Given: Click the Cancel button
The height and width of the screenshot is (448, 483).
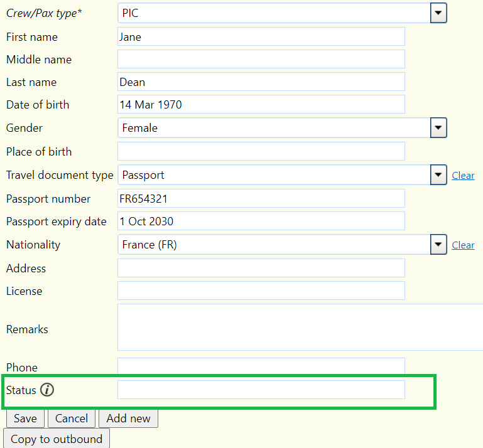Looking at the screenshot, I should point(72,419).
